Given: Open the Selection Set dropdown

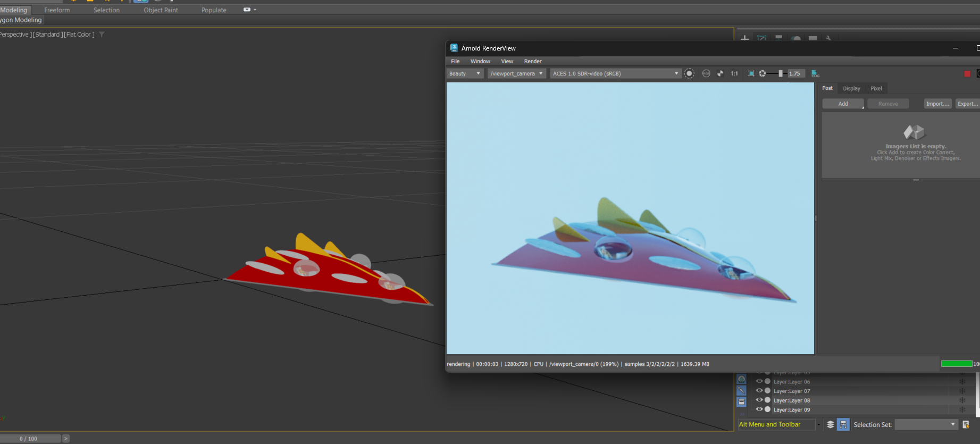Looking at the screenshot, I should (926, 424).
